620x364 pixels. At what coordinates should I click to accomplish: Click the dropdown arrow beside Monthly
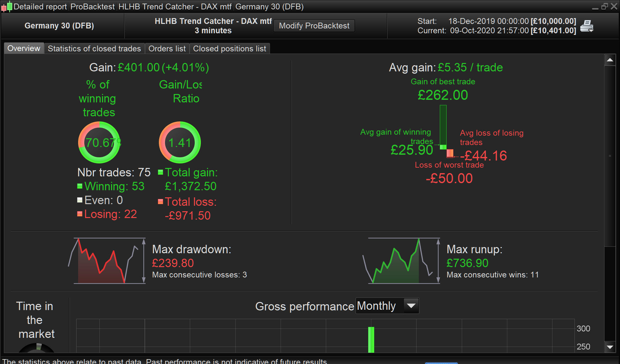pos(411,306)
